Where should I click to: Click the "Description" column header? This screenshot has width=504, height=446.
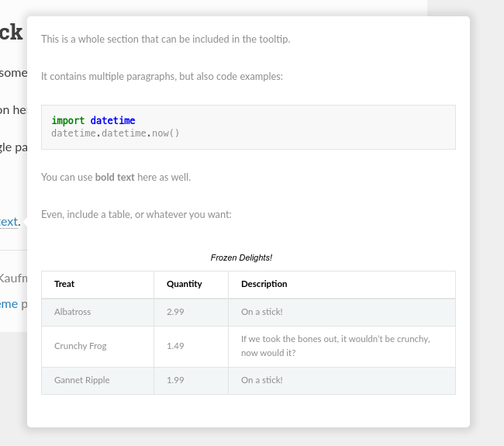[264, 284]
